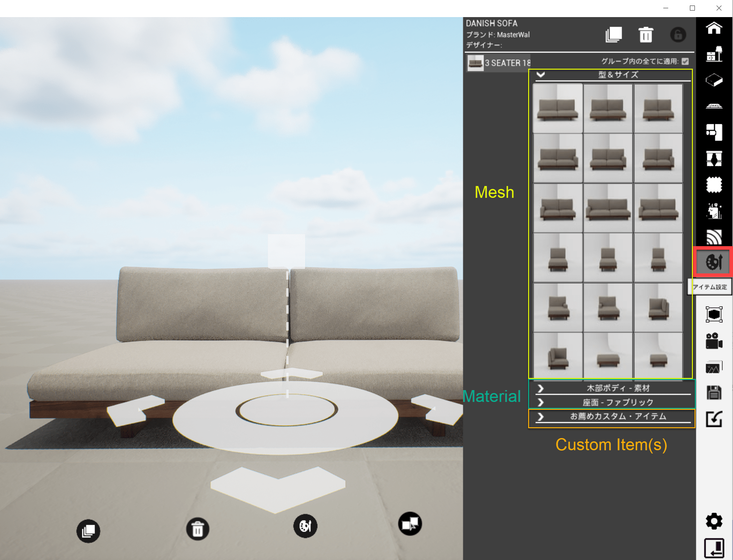Expand the お薦めカスタム・アイテム section

point(613,416)
